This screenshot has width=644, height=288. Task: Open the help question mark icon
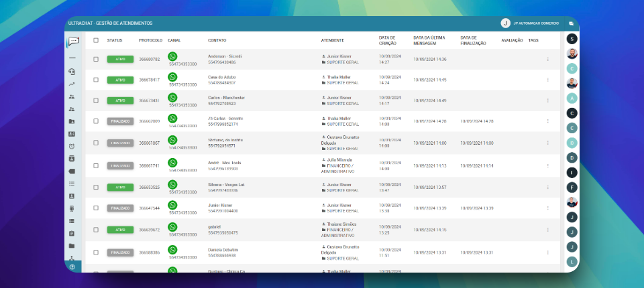point(72,267)
